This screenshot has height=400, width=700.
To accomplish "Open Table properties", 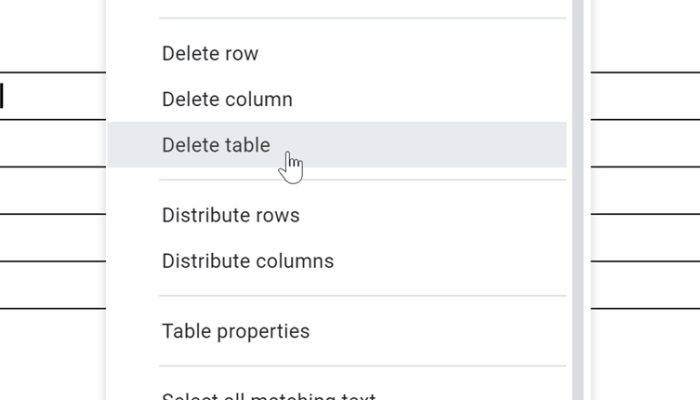I will (x=235, y=332).
